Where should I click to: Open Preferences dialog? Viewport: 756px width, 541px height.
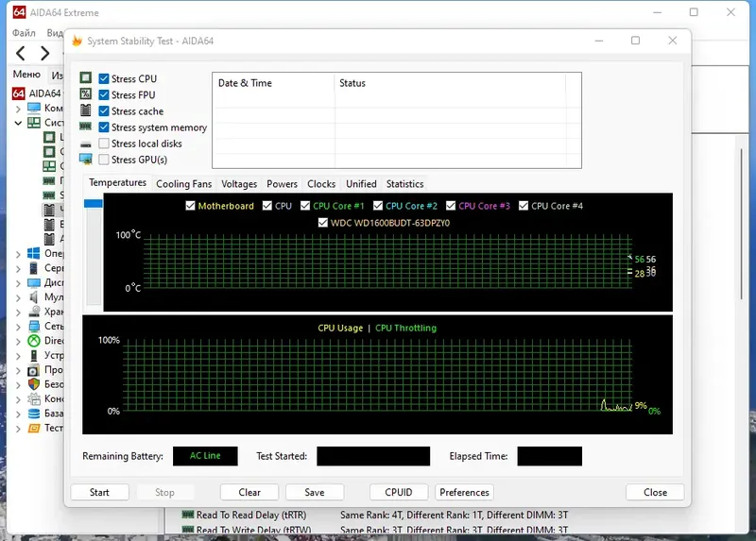pyautogui.click(x=464, y=492)
